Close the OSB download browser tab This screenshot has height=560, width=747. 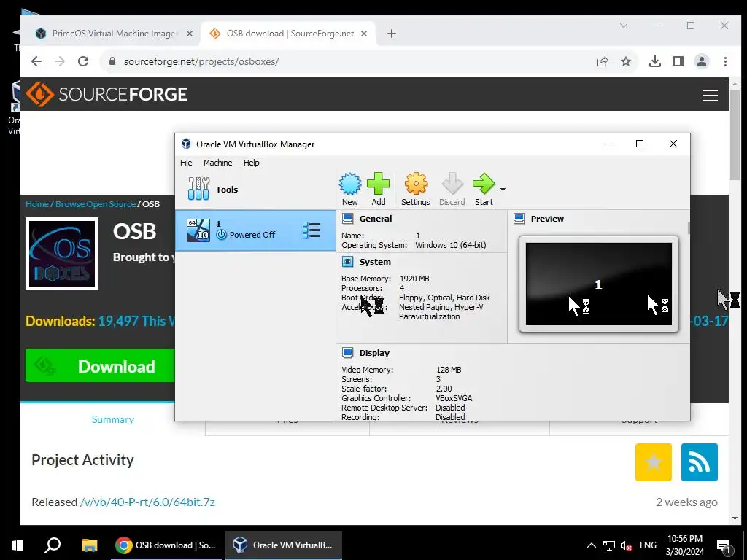[x=364, y=34]
